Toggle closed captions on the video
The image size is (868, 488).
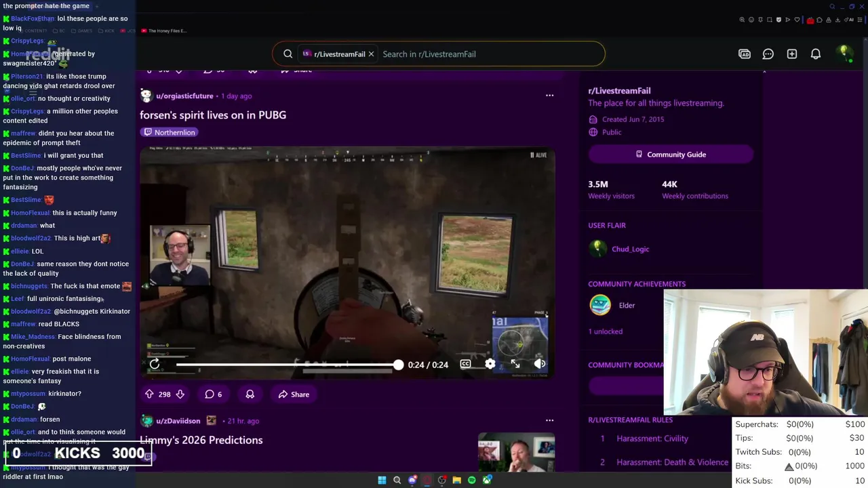coord(465,364)
